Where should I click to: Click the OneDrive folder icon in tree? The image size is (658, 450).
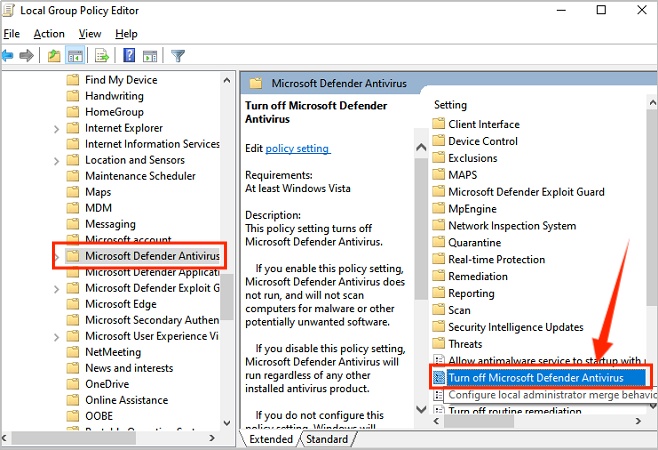pos(73,384)
